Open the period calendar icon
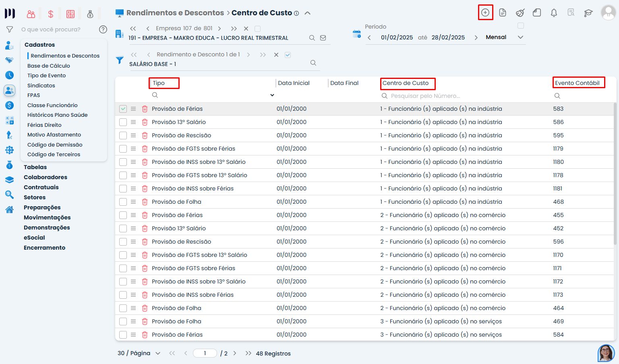 [356, 34]
